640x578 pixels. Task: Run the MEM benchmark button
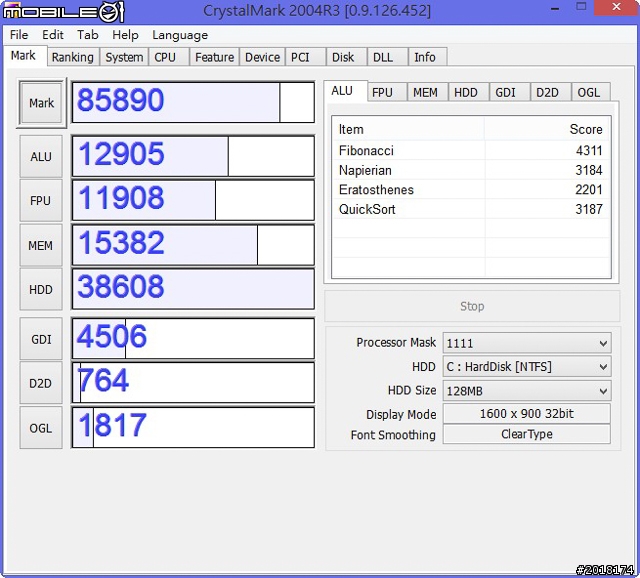[41, 245]
